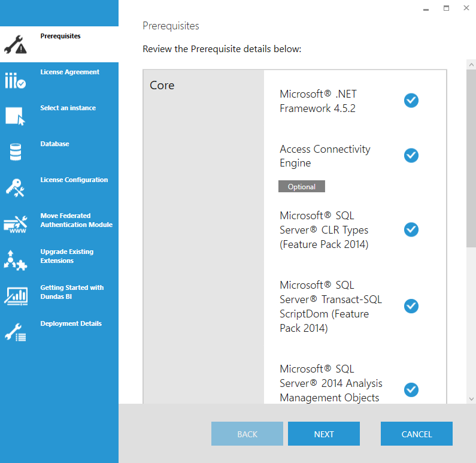Click the Move Federated Authentication Module icon

pyautogui.click(x=16, y=224)
